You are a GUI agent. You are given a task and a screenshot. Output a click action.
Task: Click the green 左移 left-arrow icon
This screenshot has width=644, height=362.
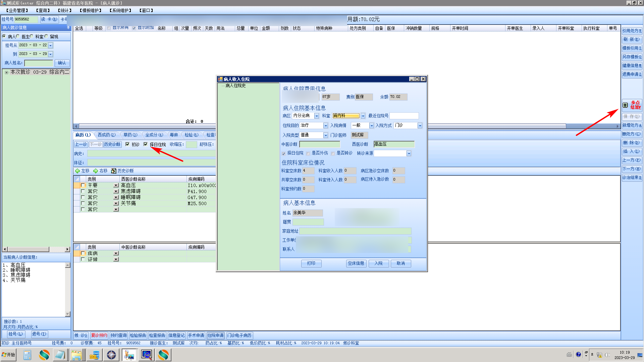pyautogui.click(x=77, y=171)
